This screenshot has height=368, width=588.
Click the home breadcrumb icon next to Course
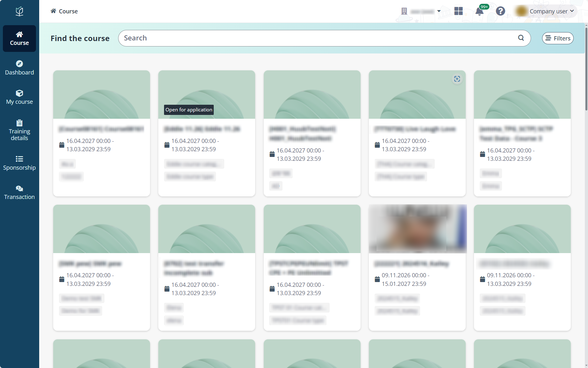click(53, 11)
